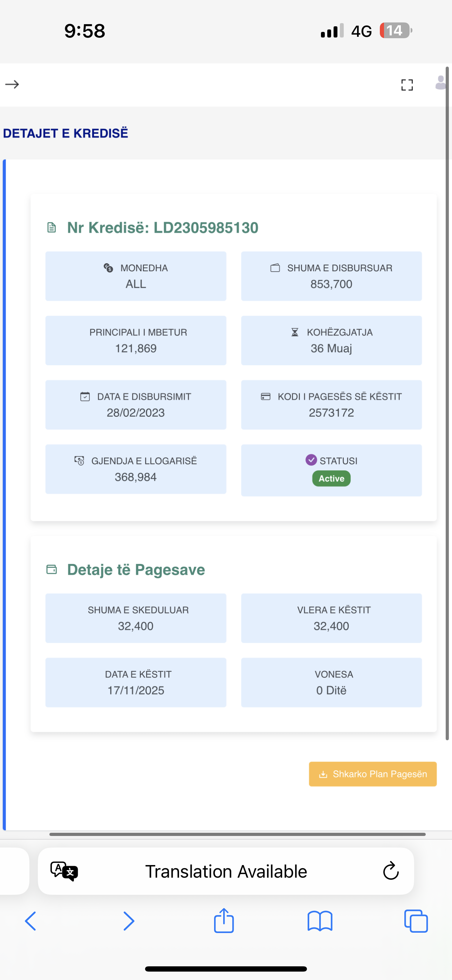Tap the Detajet e Kredisë heading
452x980 pixels.
coord(66,133)
